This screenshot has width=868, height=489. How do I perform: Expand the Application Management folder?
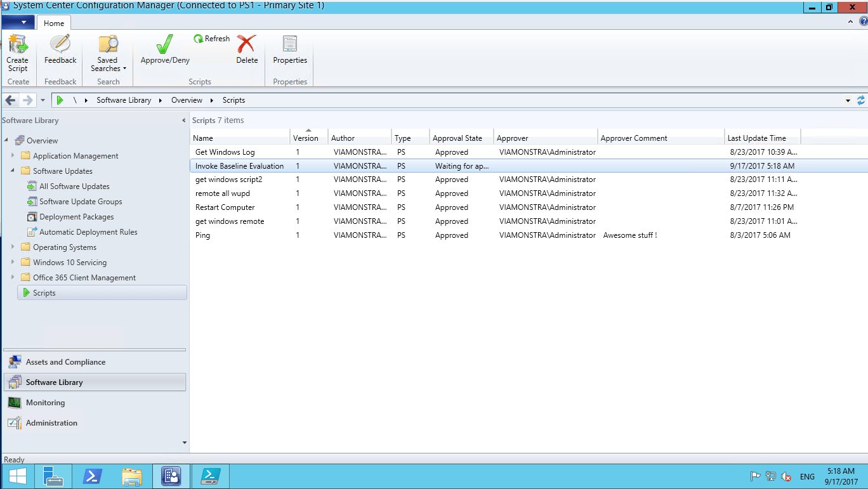click(13, 155)
